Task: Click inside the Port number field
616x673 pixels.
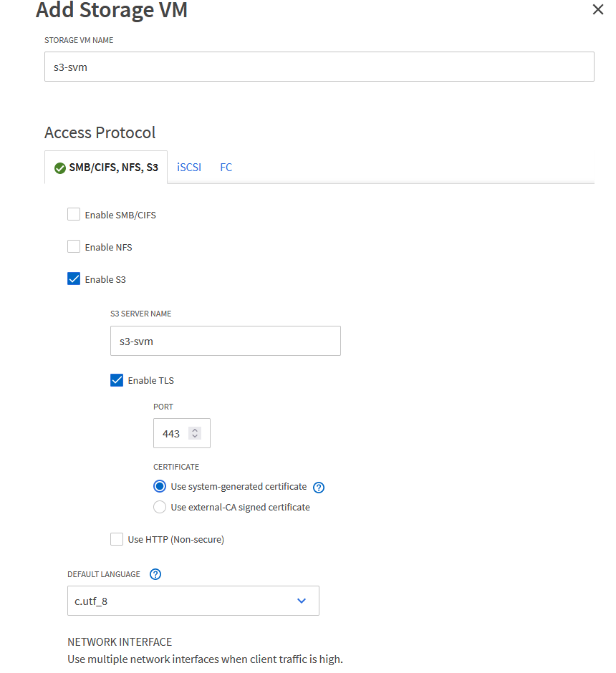Action: (x=172, y=434)
